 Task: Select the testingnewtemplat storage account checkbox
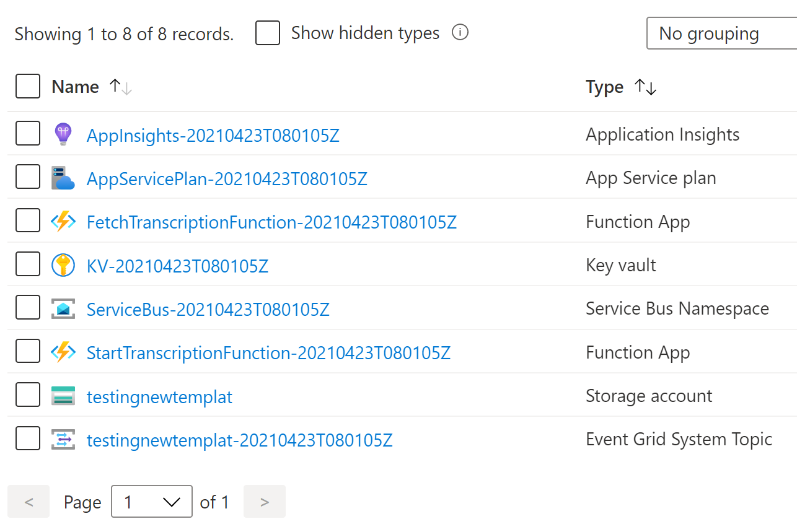tap(28, 395)
